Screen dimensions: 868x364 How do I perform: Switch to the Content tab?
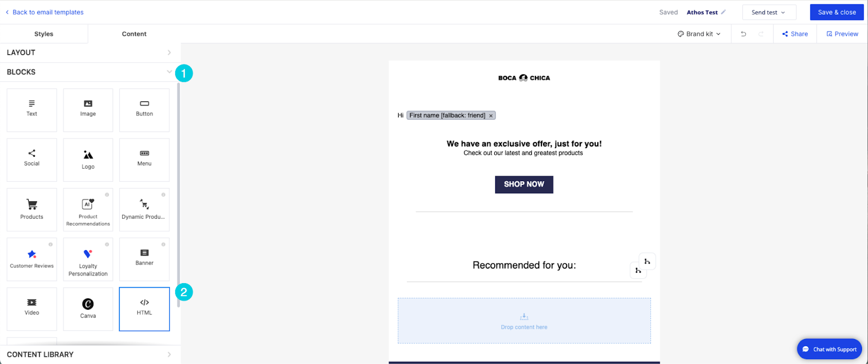pyautogui.click(x=134, y=34)
